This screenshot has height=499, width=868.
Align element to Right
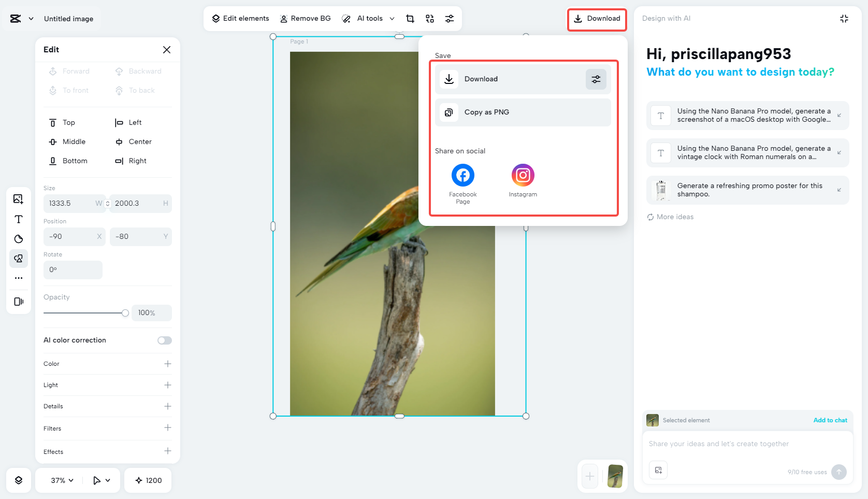[131, 161]
